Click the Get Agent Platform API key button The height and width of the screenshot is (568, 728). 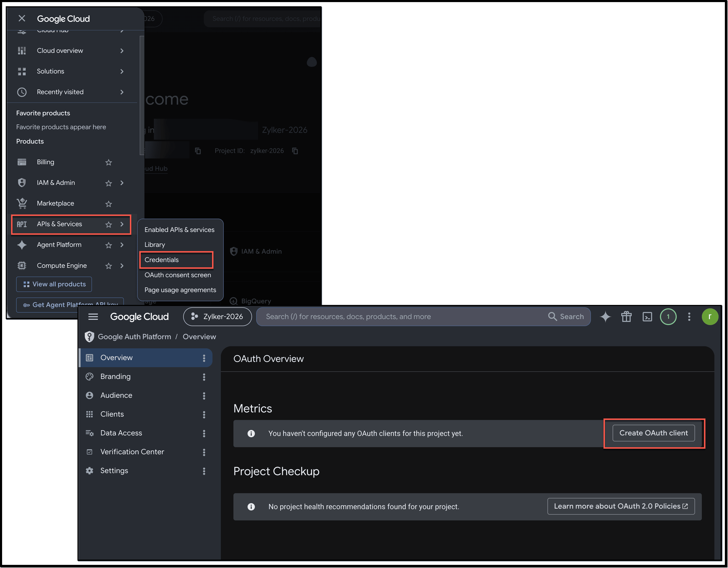pos(70,305)
